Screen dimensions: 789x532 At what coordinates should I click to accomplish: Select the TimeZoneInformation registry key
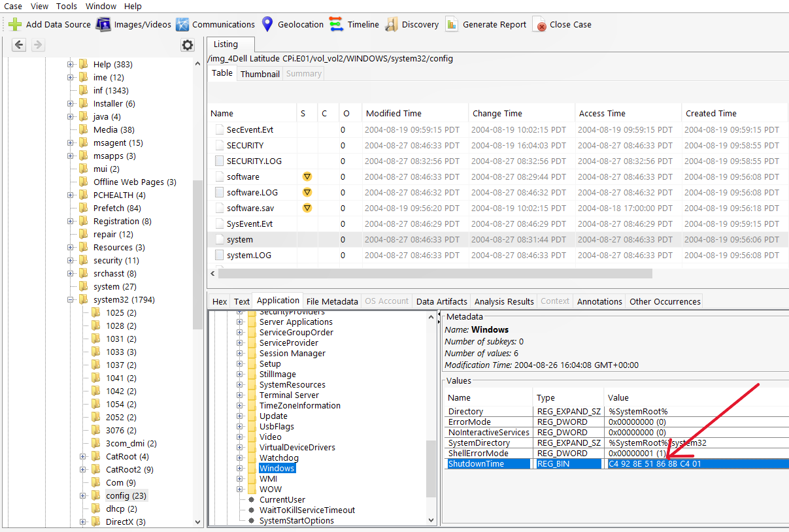coord(299,405)
